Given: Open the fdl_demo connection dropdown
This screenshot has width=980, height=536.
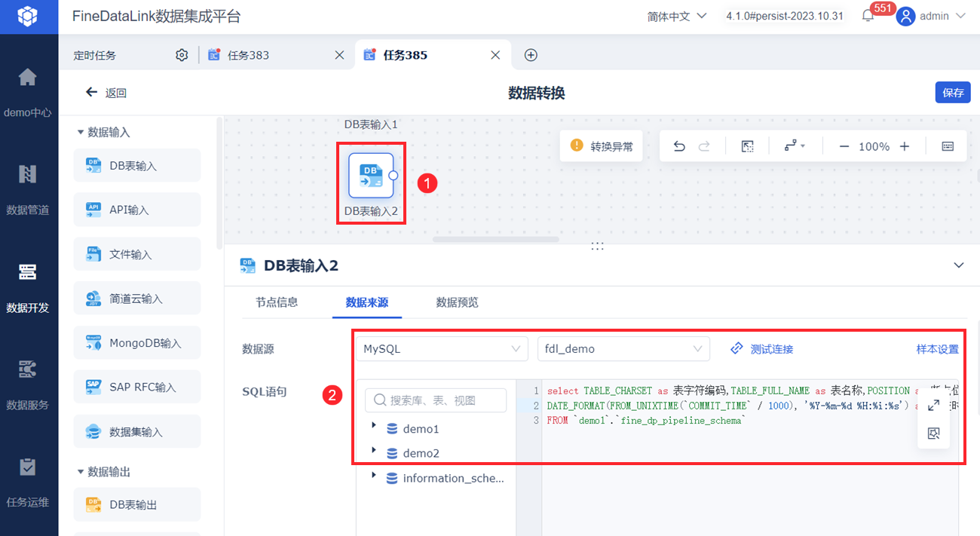Looking at the screenshot, I should pos(623,349).
